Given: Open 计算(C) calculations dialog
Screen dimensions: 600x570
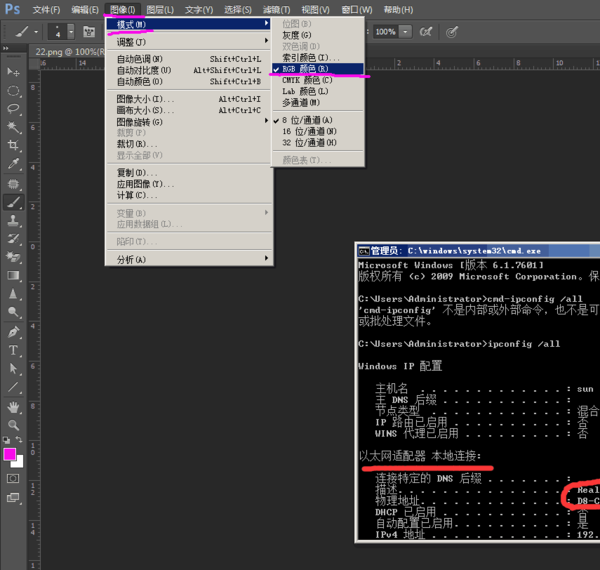Looking at the screenshot, I should click(189, 195).
